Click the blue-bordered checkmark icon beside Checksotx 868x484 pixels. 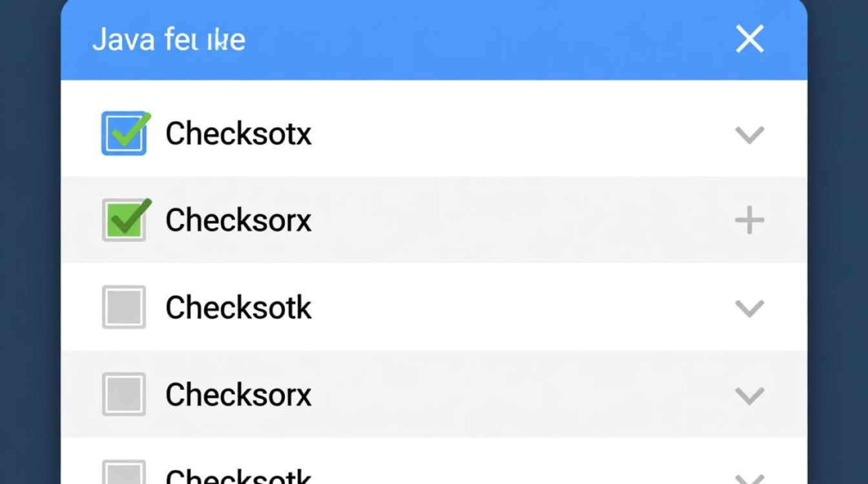[123, 134]
